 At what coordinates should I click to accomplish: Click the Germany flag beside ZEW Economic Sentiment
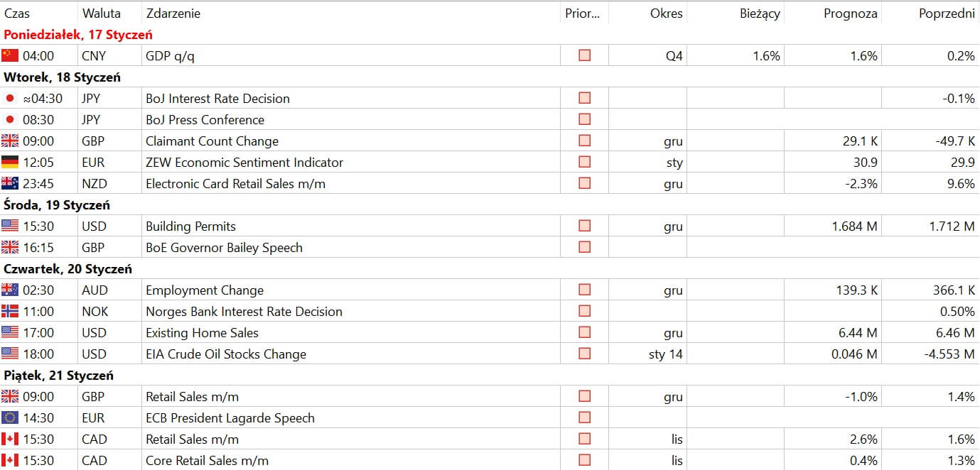(10, 162)
